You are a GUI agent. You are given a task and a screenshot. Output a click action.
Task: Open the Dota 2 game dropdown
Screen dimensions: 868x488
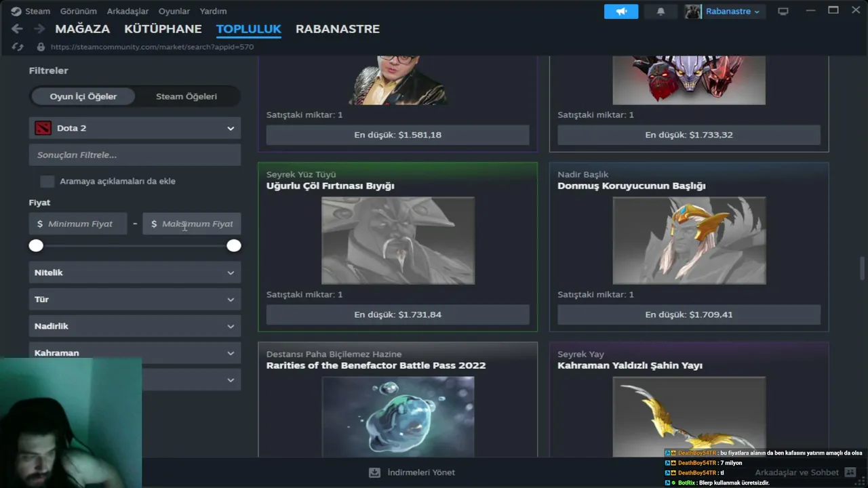[x=135, y=128]
